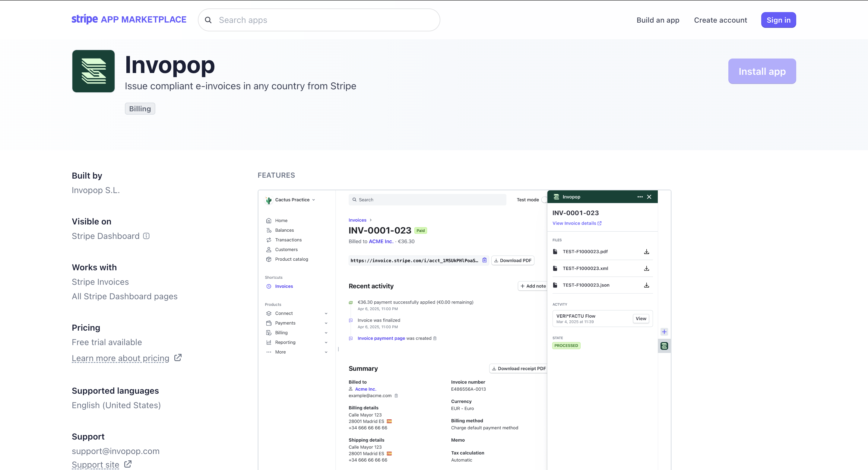The image size is (868, 470).
Task: Expand the Billing product chevron
Action: click(326, 333)
